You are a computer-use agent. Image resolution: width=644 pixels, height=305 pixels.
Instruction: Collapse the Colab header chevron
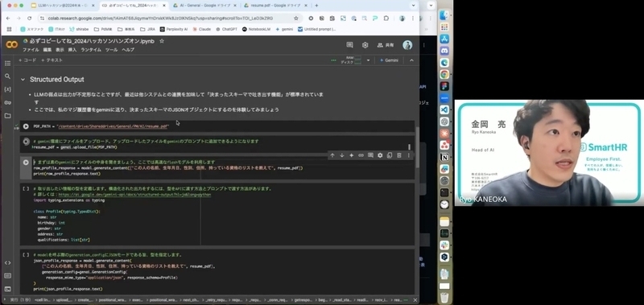(x=411, y=60)
